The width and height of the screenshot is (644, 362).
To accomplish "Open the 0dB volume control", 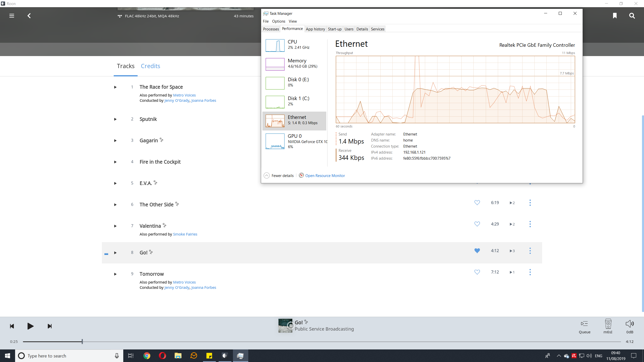I will coord(630,326).
